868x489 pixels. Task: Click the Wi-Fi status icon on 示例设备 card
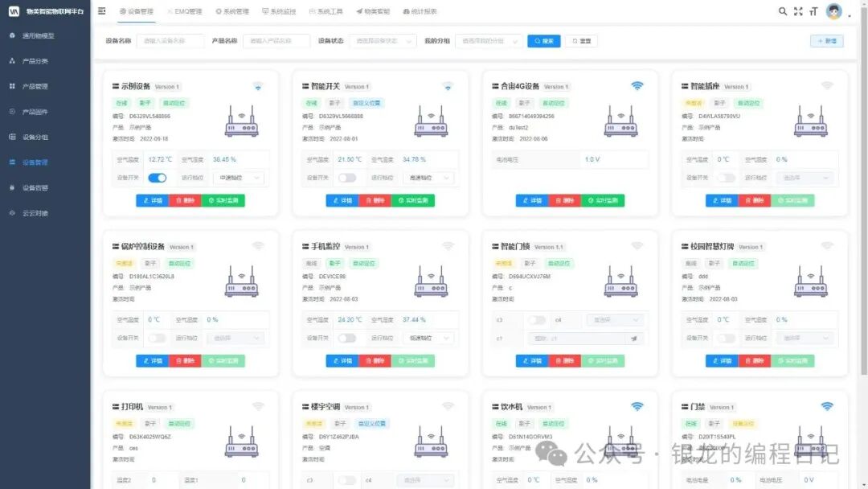click(258, 86)
